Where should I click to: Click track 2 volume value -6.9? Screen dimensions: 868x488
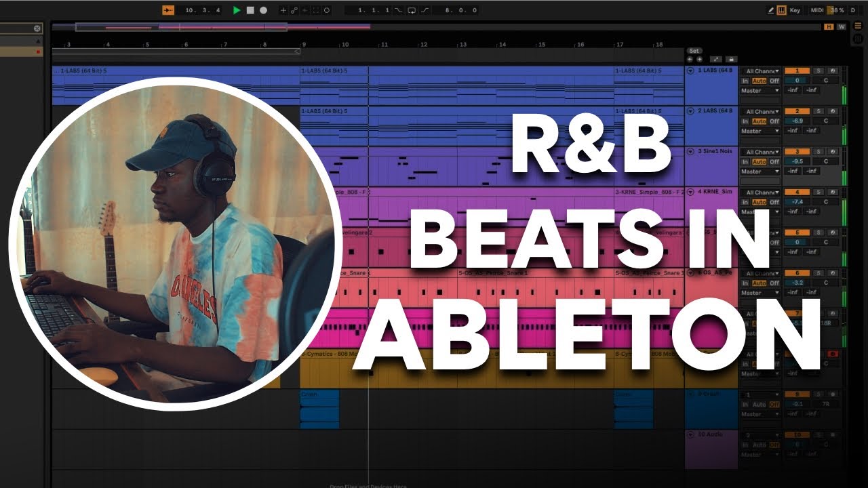coord(797,121)
